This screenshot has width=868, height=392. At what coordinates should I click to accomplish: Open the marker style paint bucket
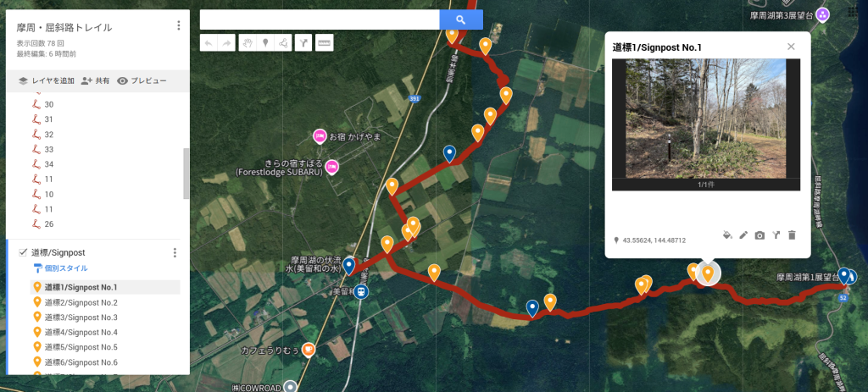pos(727,235)
